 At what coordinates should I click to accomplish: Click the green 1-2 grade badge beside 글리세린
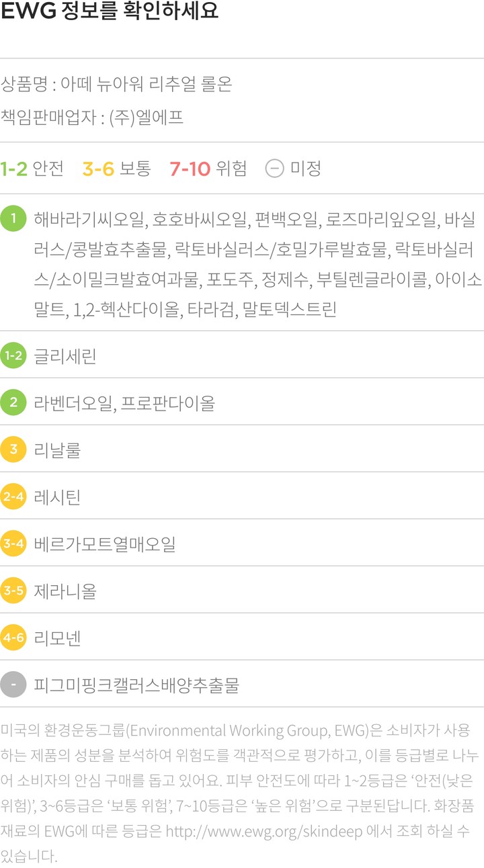point(13,356)
